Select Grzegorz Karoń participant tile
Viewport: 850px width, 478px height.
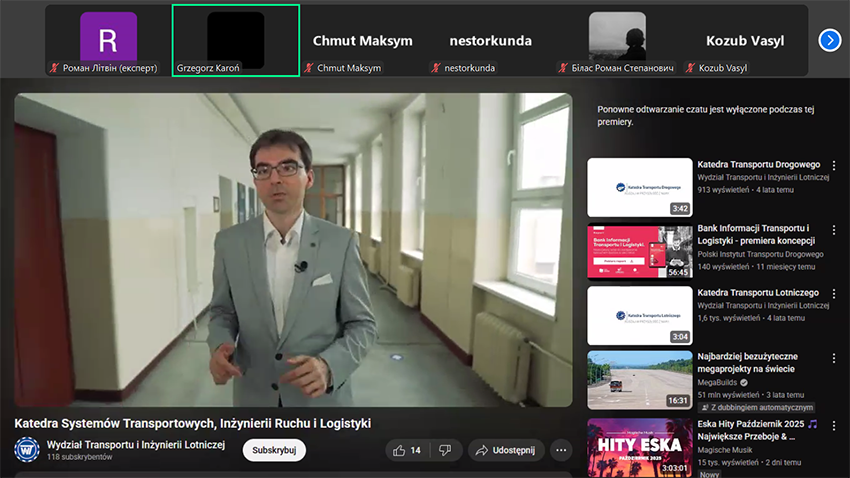pyautogui.click(x=235, y=40)
